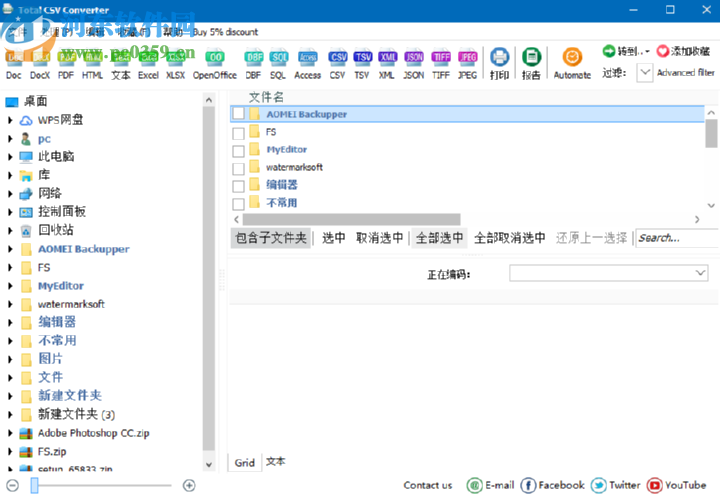
Task: Check the AOMEI Backupper folder checkbox
Action: 238,113
